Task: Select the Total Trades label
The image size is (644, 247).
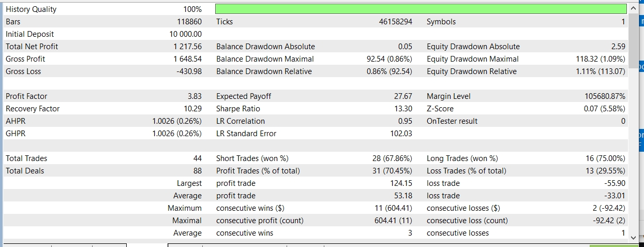Action: pyautogui.click(x=26, y=158)
